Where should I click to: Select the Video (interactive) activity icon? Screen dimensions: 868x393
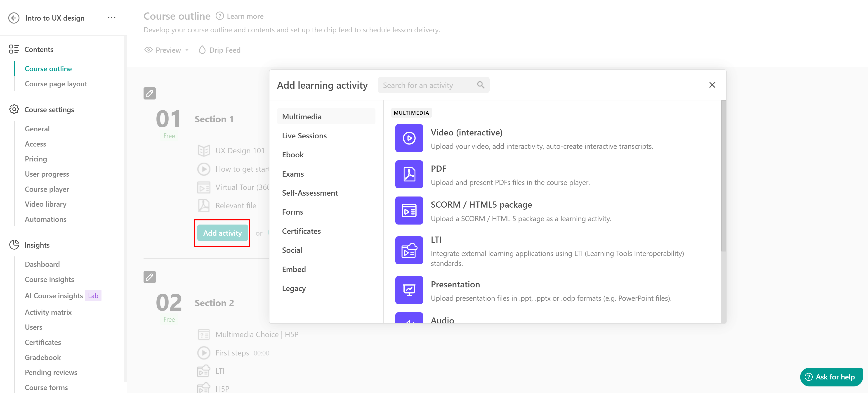409,138
